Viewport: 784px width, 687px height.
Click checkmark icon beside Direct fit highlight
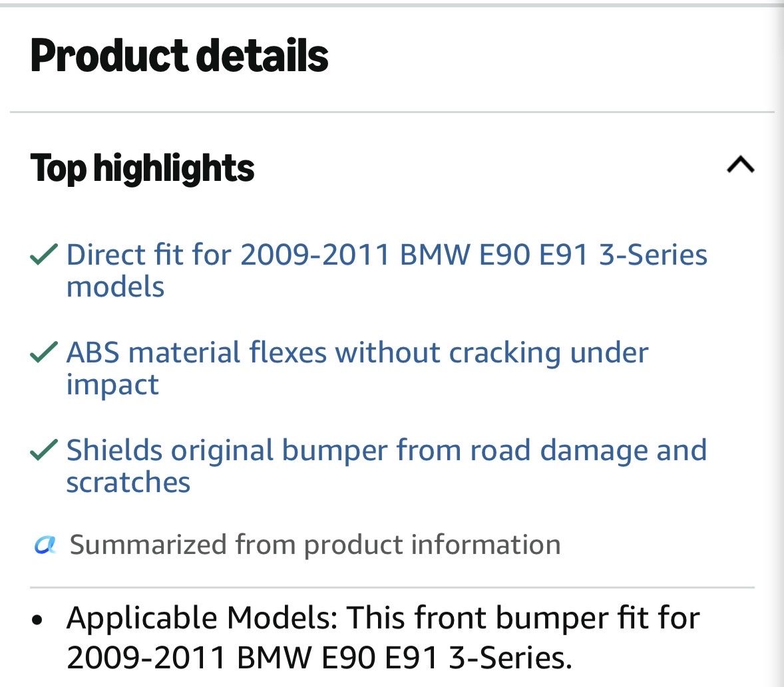point(44,254)
